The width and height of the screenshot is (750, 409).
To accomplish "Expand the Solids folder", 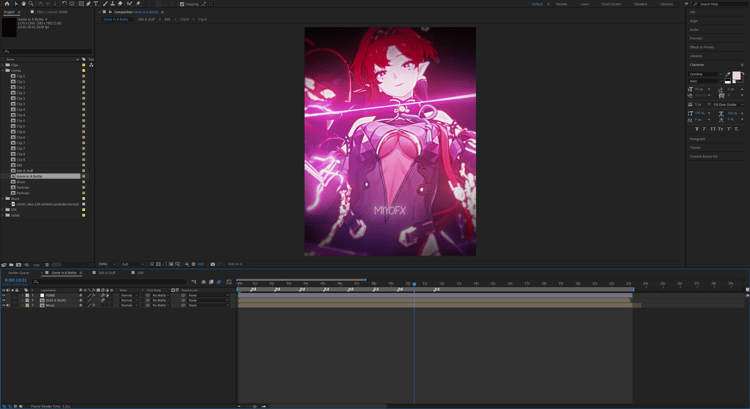I will pos(3,215).
